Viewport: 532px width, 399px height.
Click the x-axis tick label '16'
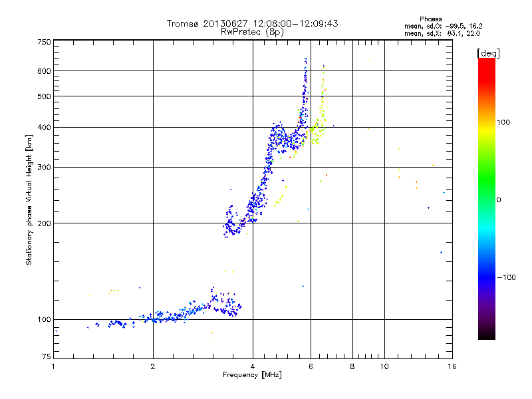[452, 366]
